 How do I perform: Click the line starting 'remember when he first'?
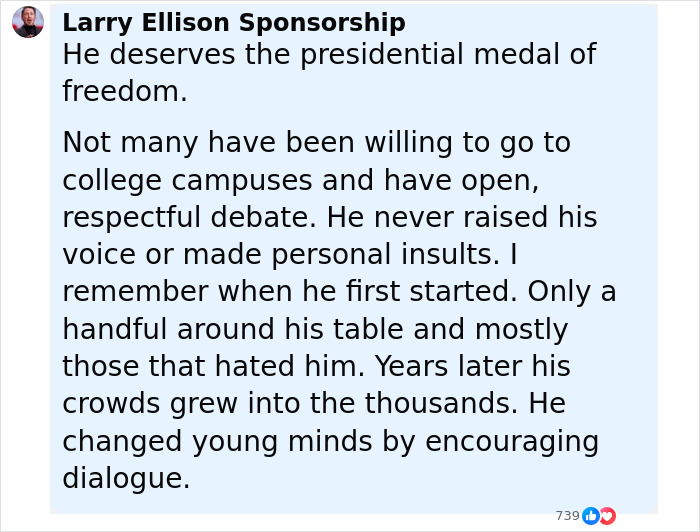(339, 291)
